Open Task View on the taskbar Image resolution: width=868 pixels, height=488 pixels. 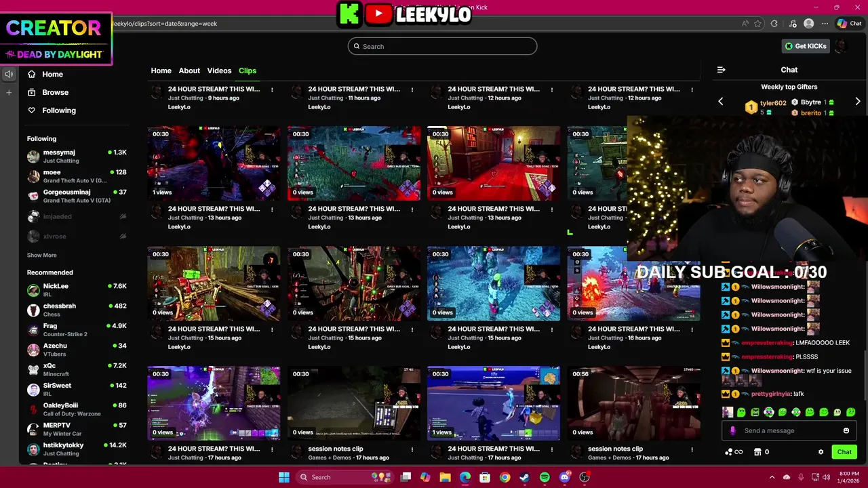(x=406, y=477)
